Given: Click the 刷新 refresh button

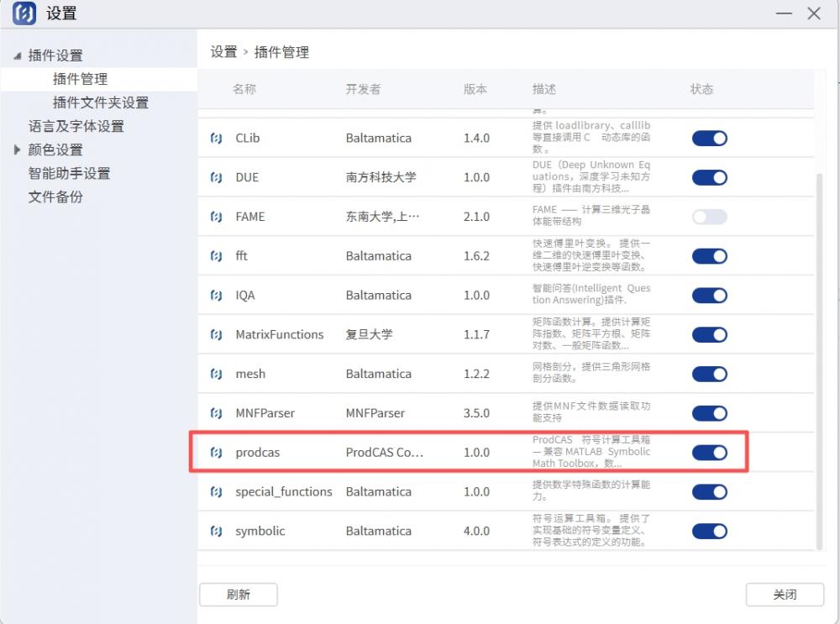Looking at the screenshot, I should [239, 595].
